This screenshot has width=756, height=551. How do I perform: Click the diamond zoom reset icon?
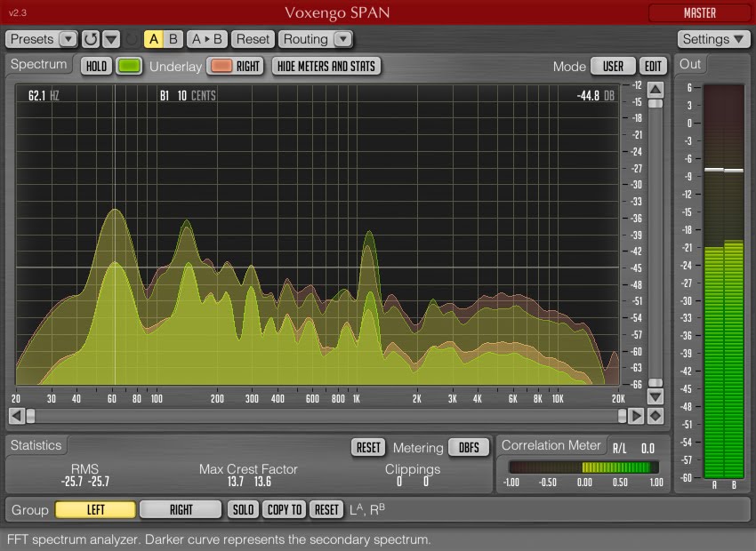click(655, 416)
